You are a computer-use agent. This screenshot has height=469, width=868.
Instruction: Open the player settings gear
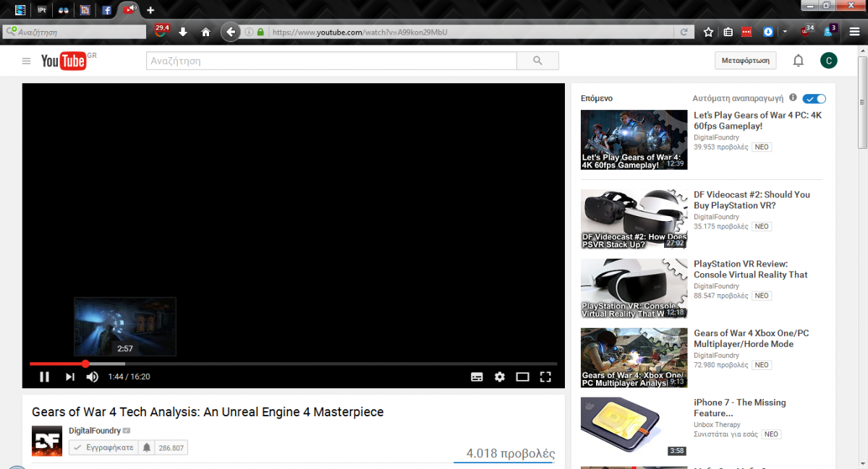[500, 377]
